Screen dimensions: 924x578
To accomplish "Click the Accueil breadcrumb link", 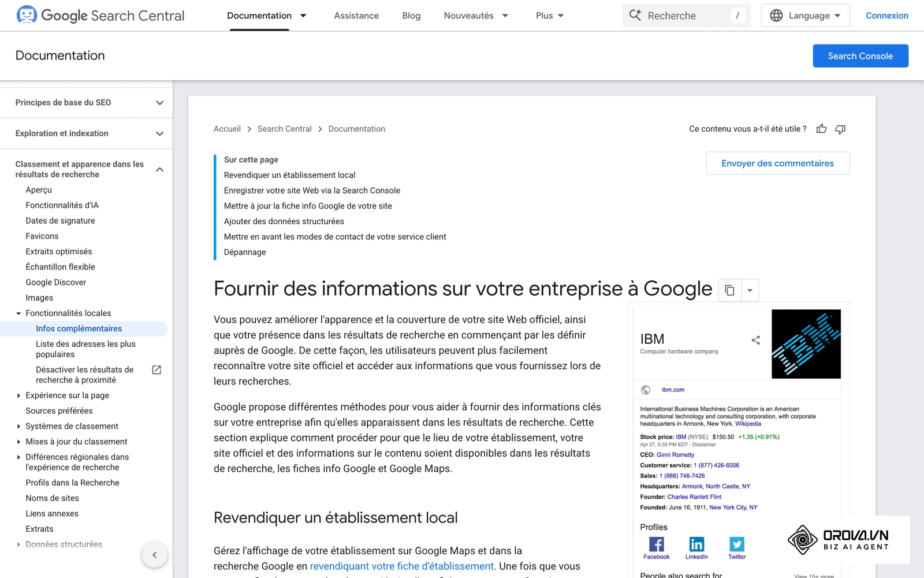I will pyautogui.click(x=227, y=129).
